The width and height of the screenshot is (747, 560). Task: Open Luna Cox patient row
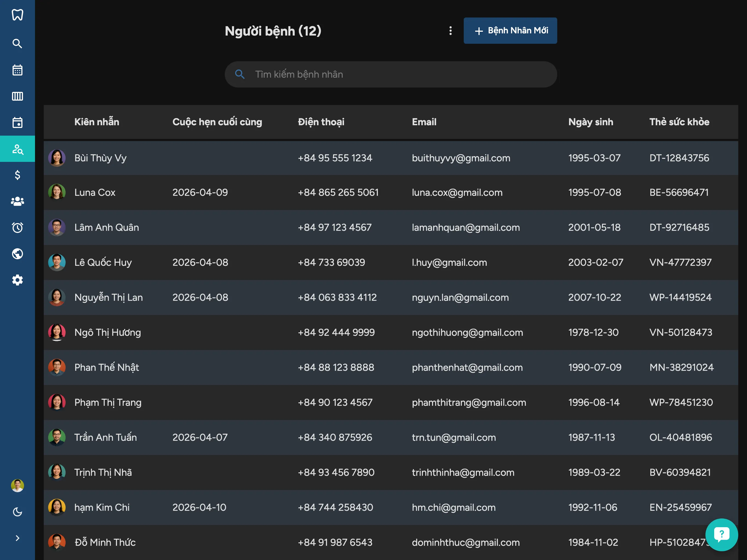pos(95,192)
